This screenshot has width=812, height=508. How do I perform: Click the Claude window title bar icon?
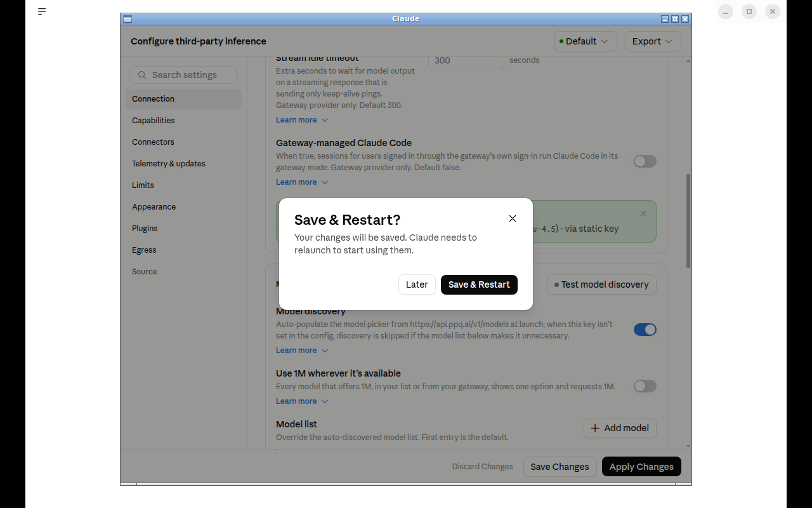pos(128,19)
